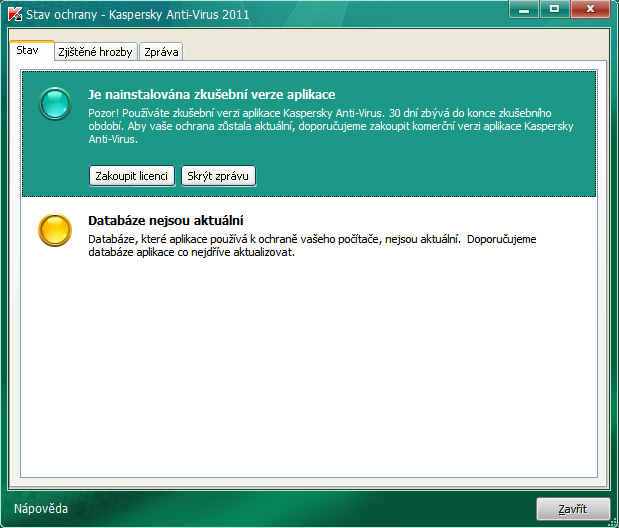Close the window with the red X
The width and height of the screenshot is (619, 528).
pos(591,9)
